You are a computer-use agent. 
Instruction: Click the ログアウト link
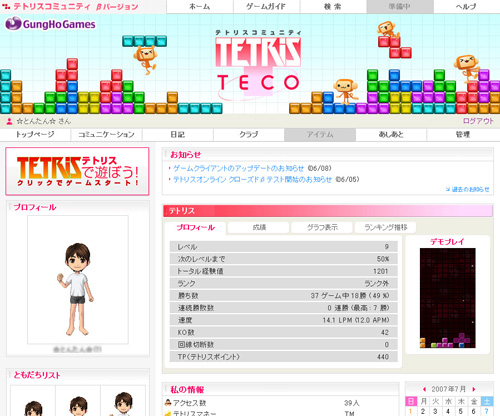[x=478, y=121]
